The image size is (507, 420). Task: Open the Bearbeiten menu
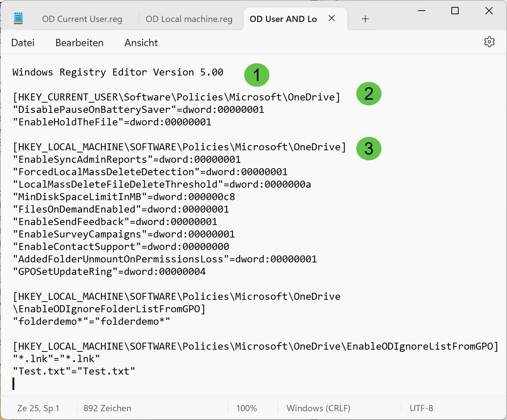[x=79, y=43]
